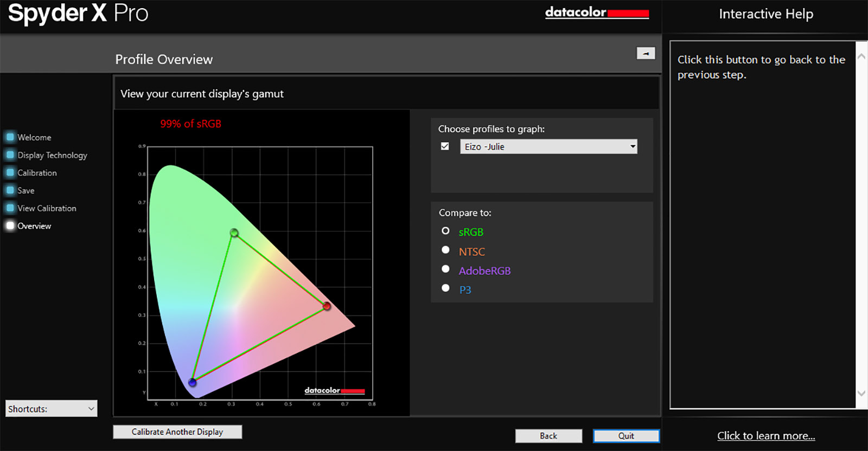This screenshot has height=451, width=868.
Task: Click the red primary point on gamut chart
Action: [x=327, y=306]
